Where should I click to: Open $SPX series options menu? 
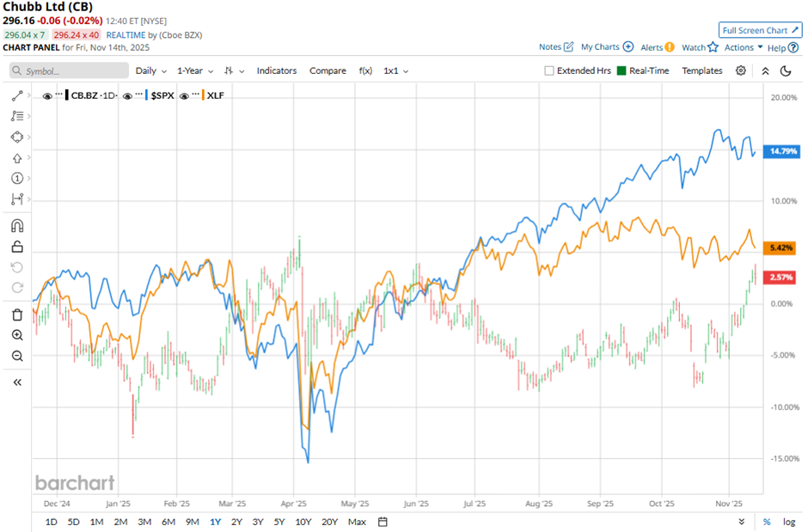[x=139, y=95]
